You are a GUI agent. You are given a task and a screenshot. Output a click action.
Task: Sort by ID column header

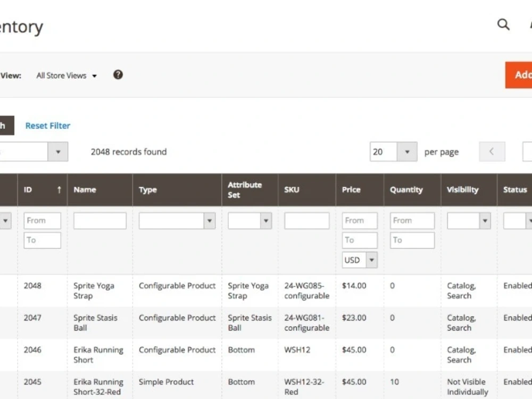pyautogui.click(x=43, y=190)
